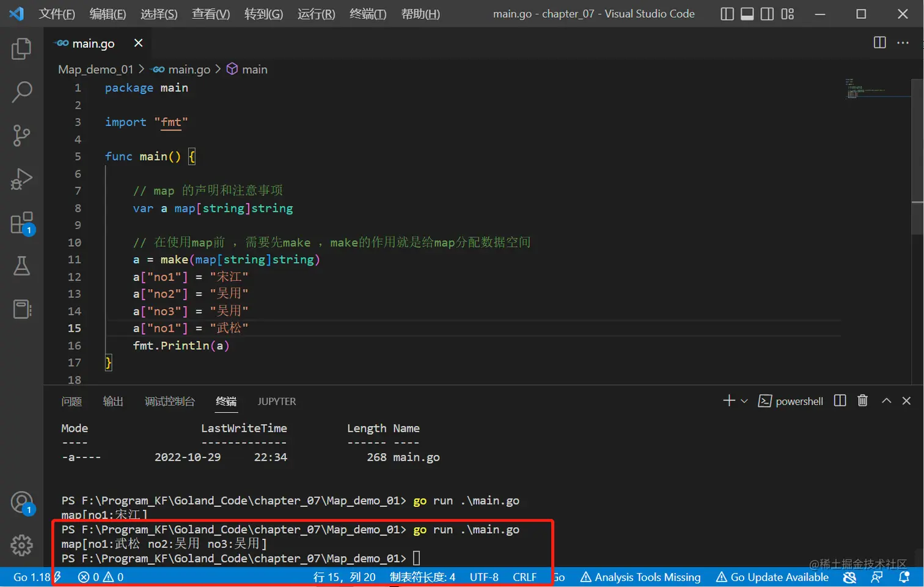This screenshot has width=924, height=587.
Task: Open the 终端(T) menu
Action: point(368,13)
